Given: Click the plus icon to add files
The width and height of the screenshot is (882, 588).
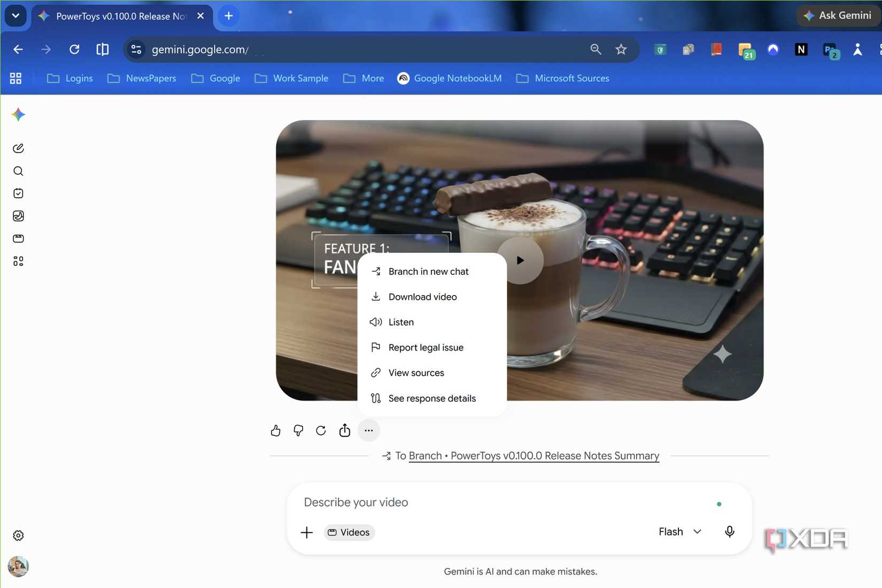Looking at the screenshot, I should pyautogui.click(x=307, y=532).
